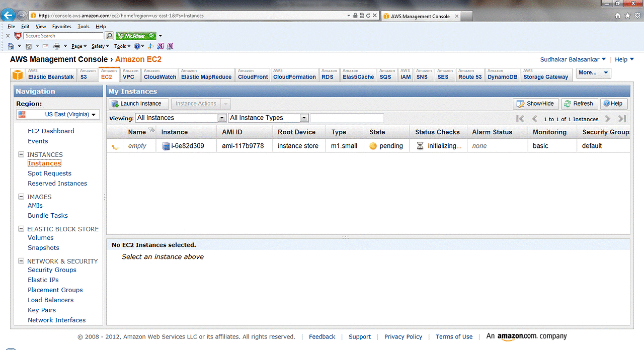
Task: Click the first OneNote icon in command bar
Action: [160, 46]
